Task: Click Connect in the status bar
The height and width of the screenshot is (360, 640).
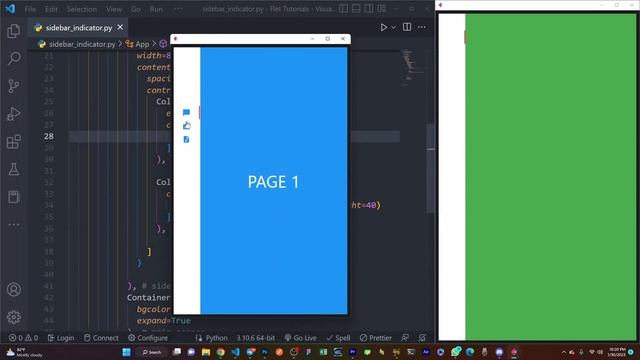Action: 101,338
